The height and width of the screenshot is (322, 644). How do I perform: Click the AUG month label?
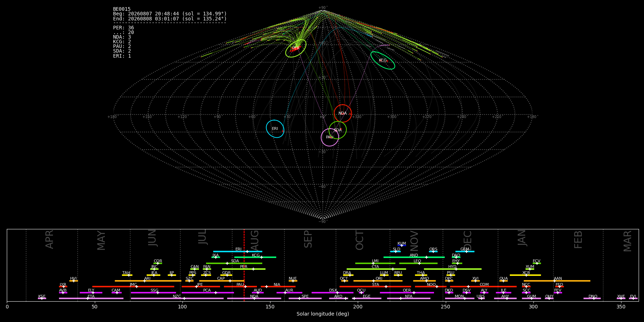[x=255, y=240]
